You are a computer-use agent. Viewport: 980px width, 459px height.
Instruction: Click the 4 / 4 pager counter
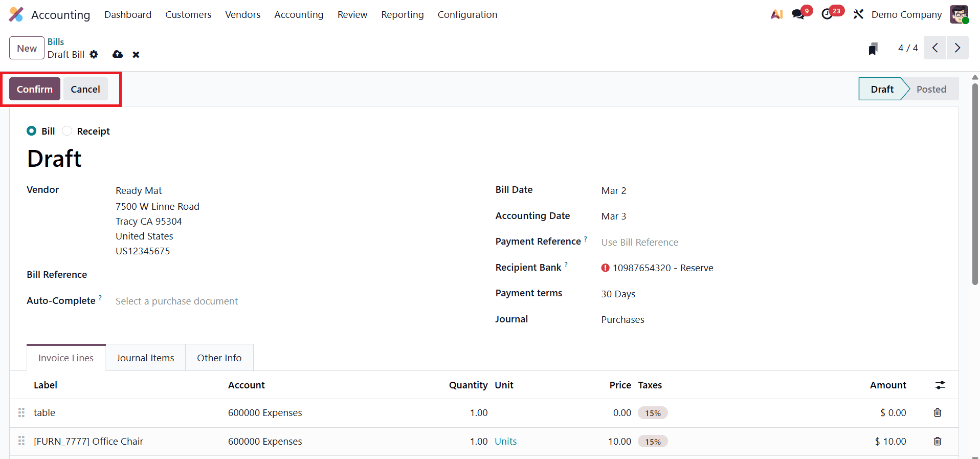[x=908, y=48]
